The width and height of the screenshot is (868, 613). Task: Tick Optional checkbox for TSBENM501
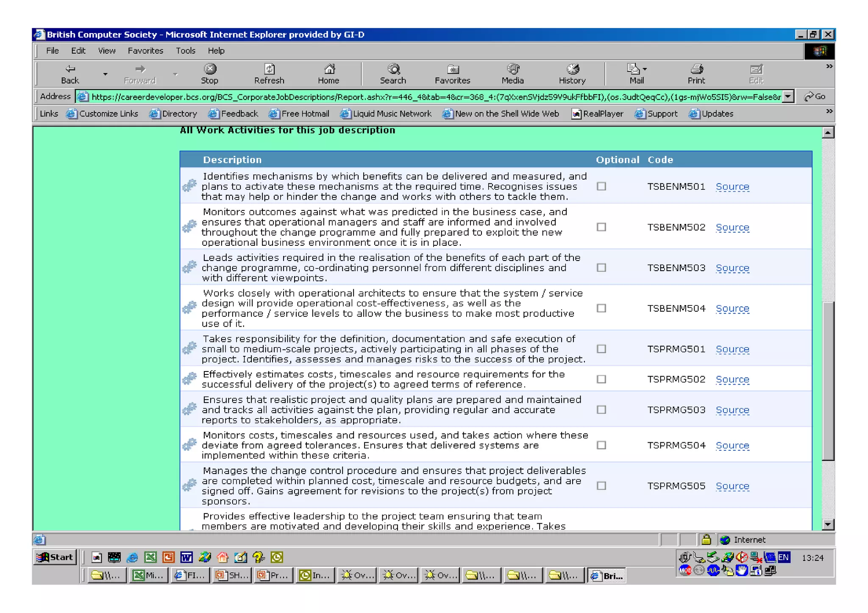point(601,186)
